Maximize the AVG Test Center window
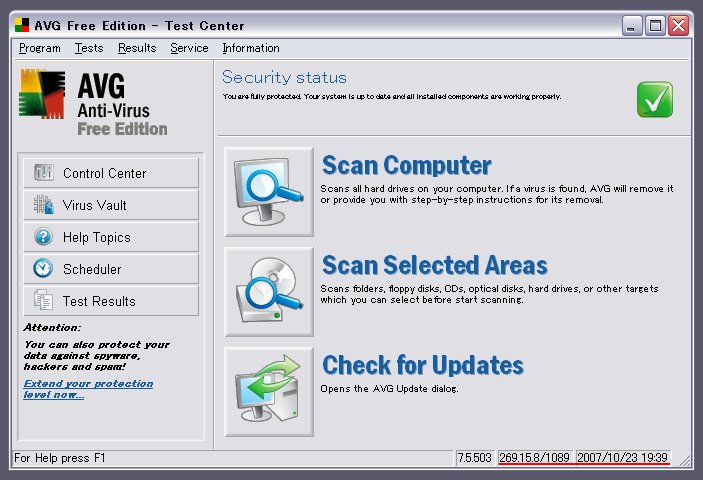 (x=655, y=26)
